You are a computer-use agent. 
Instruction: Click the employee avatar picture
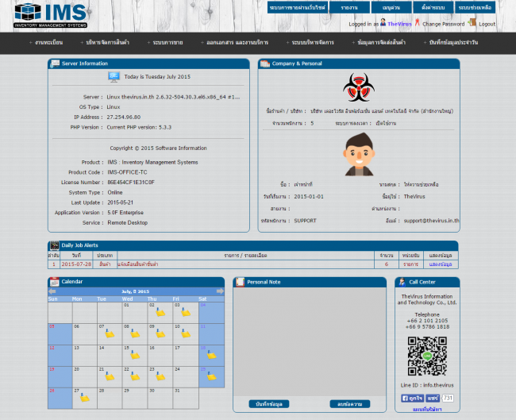pyautogui.click(x=359, y=154)
